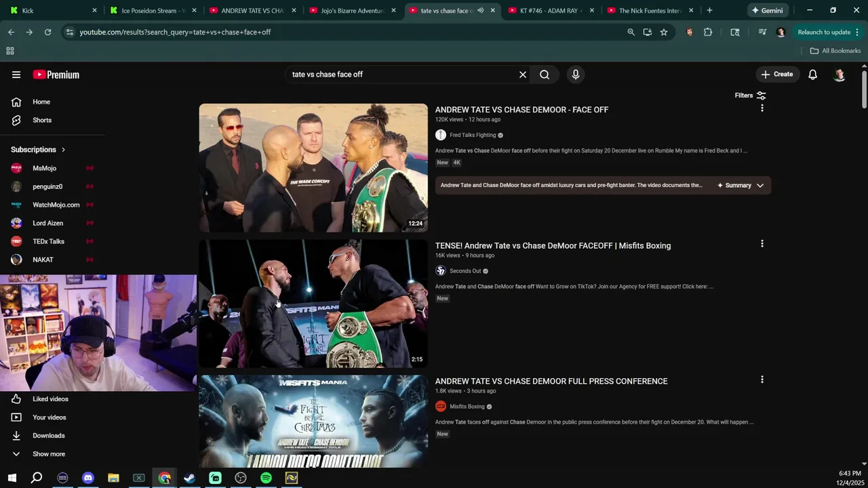Open Discord from the taskbar
868x488 pixels.
[x=88, y=478]
